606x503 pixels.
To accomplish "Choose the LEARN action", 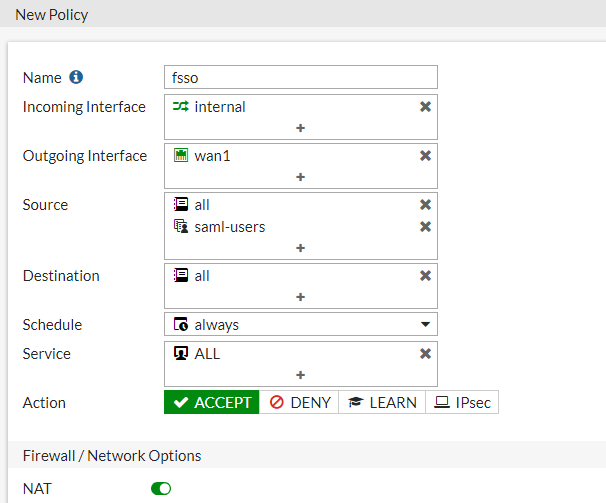I will coord(382,402).
